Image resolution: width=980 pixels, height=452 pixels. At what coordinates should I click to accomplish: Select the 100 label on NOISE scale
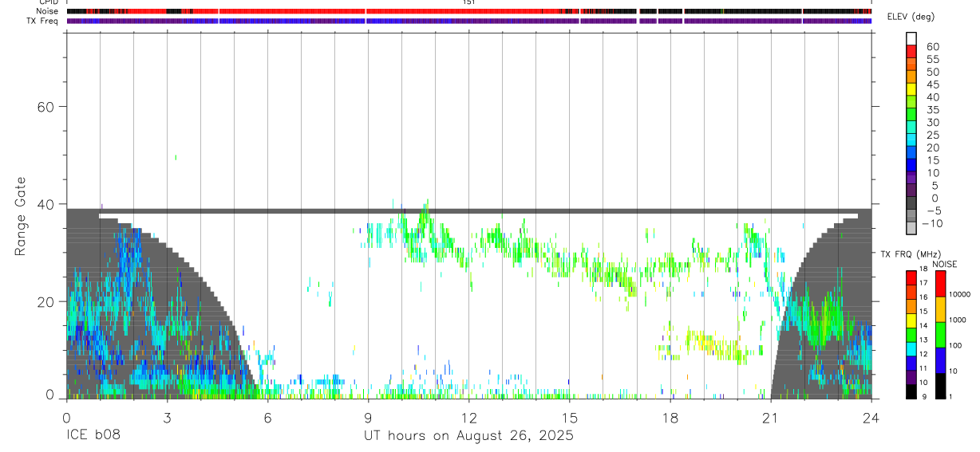[957, 345]
